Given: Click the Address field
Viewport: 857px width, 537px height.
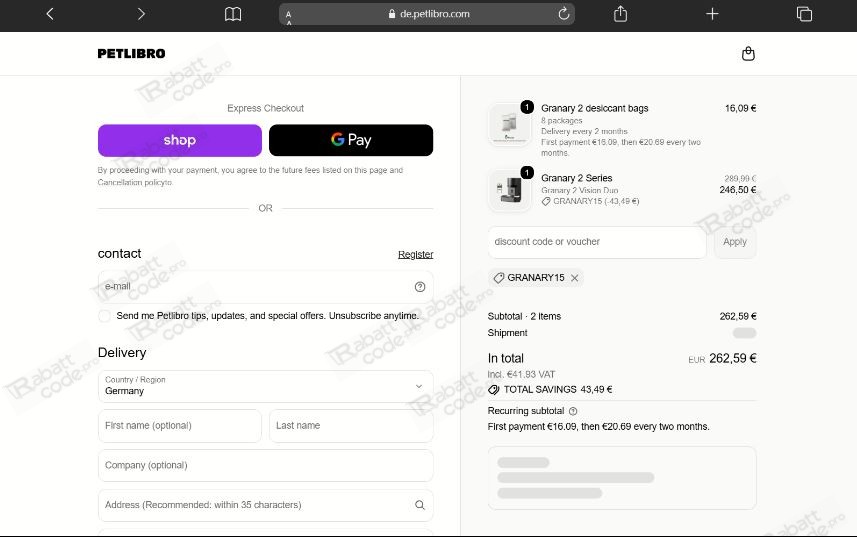Looking at the screenshot, I should (x=266, y=505).
